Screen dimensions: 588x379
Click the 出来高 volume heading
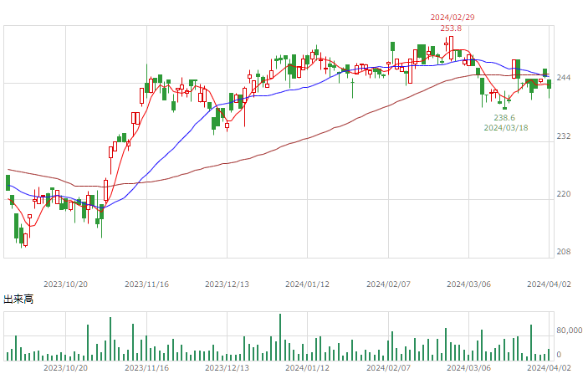[x=18, y=300]
